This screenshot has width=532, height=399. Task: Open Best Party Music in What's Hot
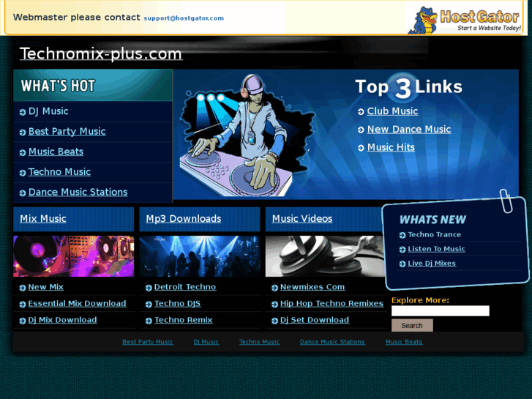[67, 132]
